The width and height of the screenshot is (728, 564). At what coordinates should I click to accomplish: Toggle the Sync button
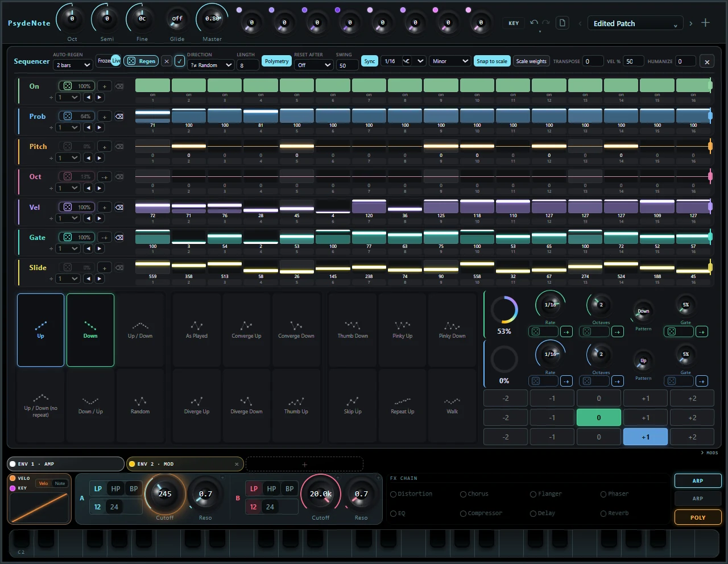click(x=370, y=61)
